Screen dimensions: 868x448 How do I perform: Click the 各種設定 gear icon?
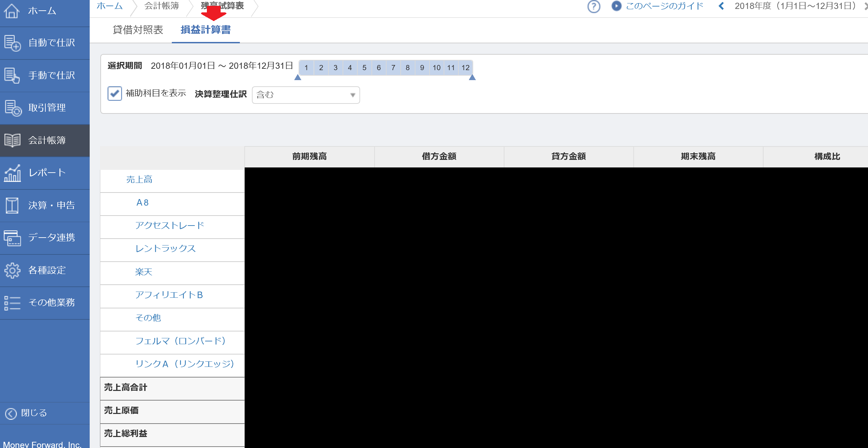click(x=12, y=271)
